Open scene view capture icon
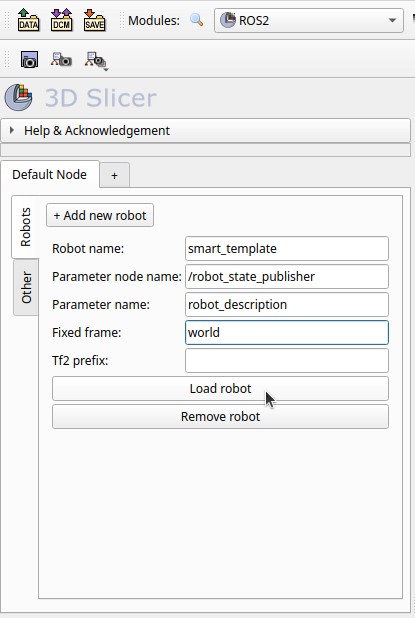Viewport: 415px width, 618px height. coord(61,60)
